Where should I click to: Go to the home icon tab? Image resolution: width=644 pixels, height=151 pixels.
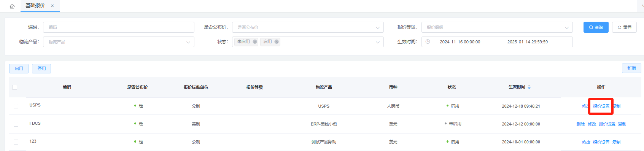click(x=12, y=6)
